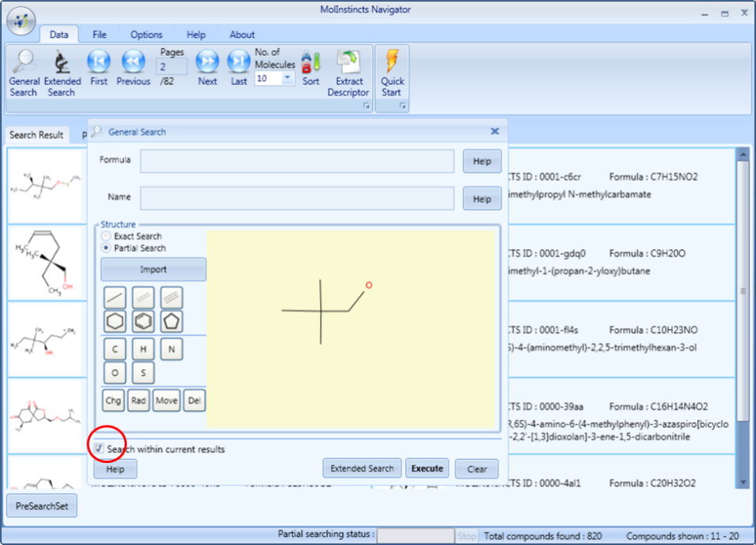Select the cyclopentane ring tool
The image size is (756, 545).
pos(171,321)
